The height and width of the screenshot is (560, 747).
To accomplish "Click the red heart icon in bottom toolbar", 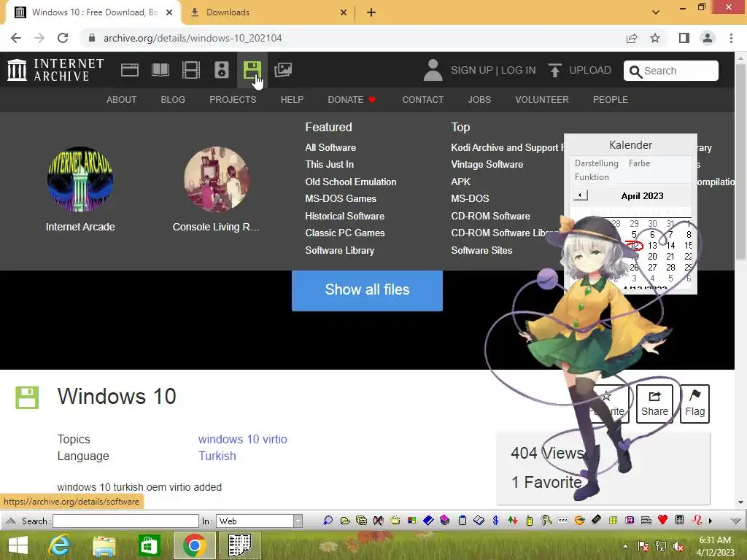I will point(662,520).
